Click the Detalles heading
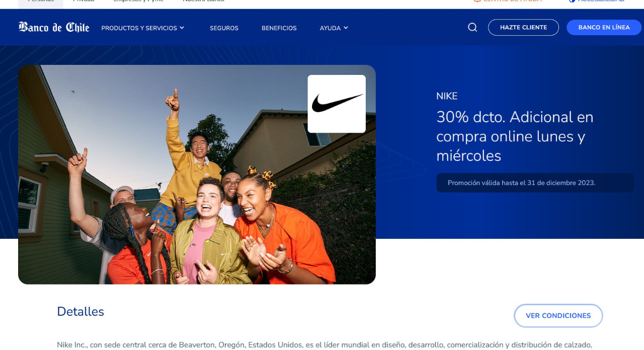644x350 pixels. (80, 312)
